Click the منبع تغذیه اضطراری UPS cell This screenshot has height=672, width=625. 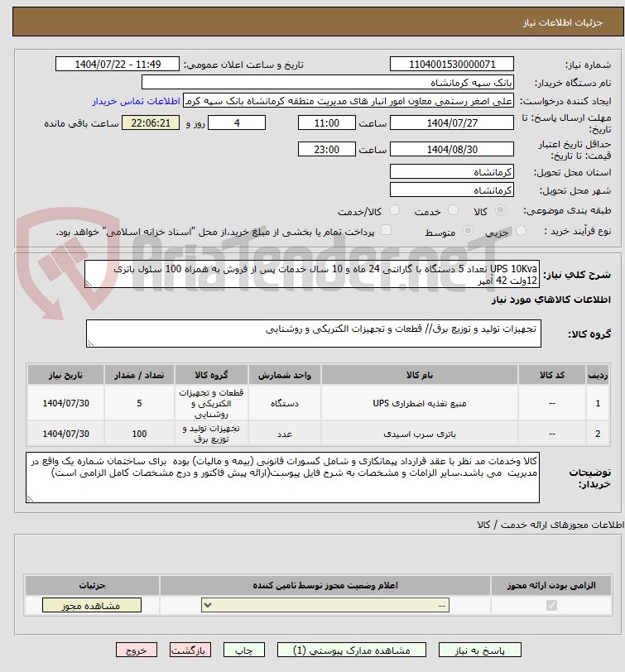coord(419,403)
